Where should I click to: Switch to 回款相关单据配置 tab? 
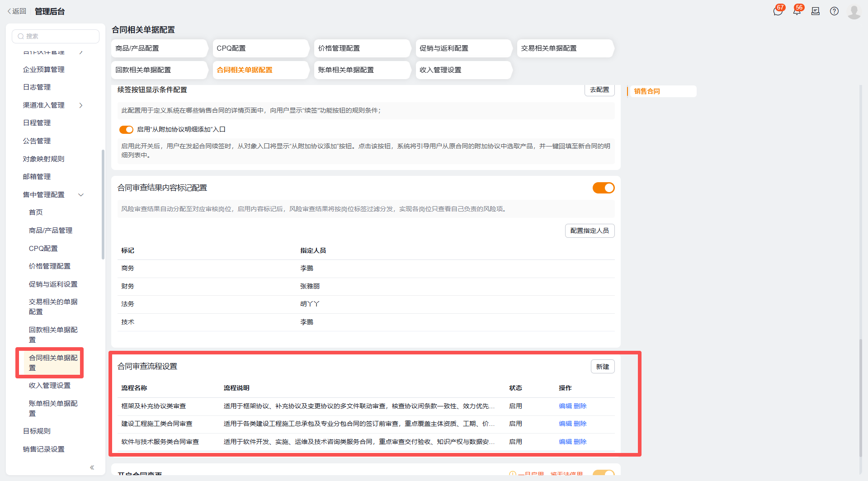(x=160, y=70)
